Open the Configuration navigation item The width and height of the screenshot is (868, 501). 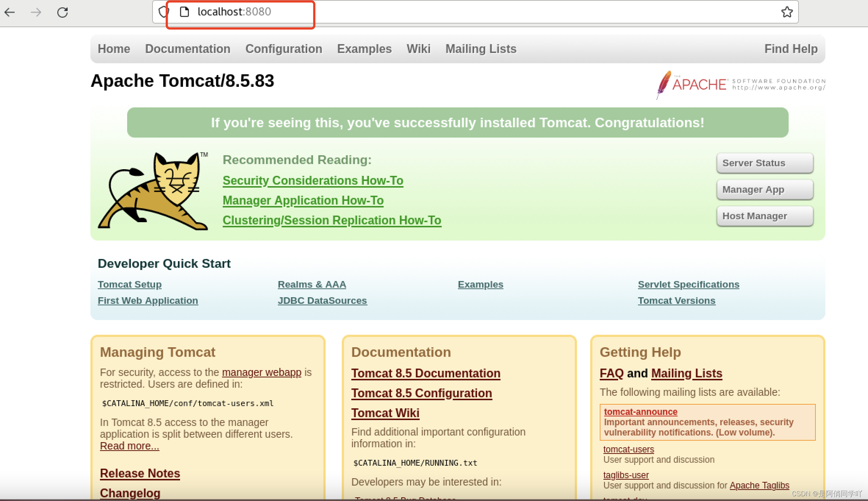pyautogui.click(x=284, y=49)
